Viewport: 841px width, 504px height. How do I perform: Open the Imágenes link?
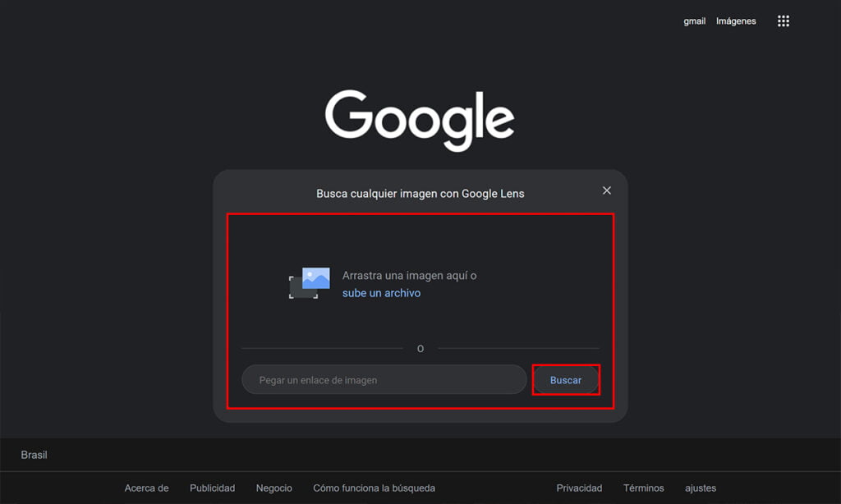736,21
